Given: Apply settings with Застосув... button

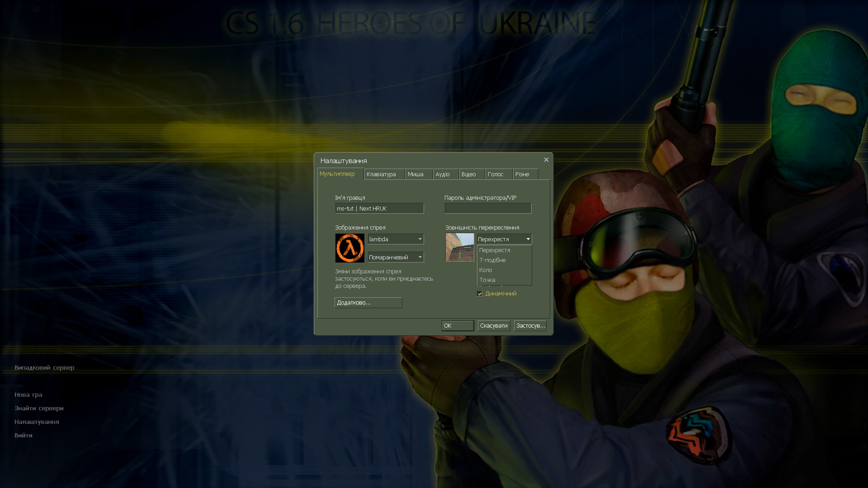Looking at the screenshot, I should click(x=530, y=326).
